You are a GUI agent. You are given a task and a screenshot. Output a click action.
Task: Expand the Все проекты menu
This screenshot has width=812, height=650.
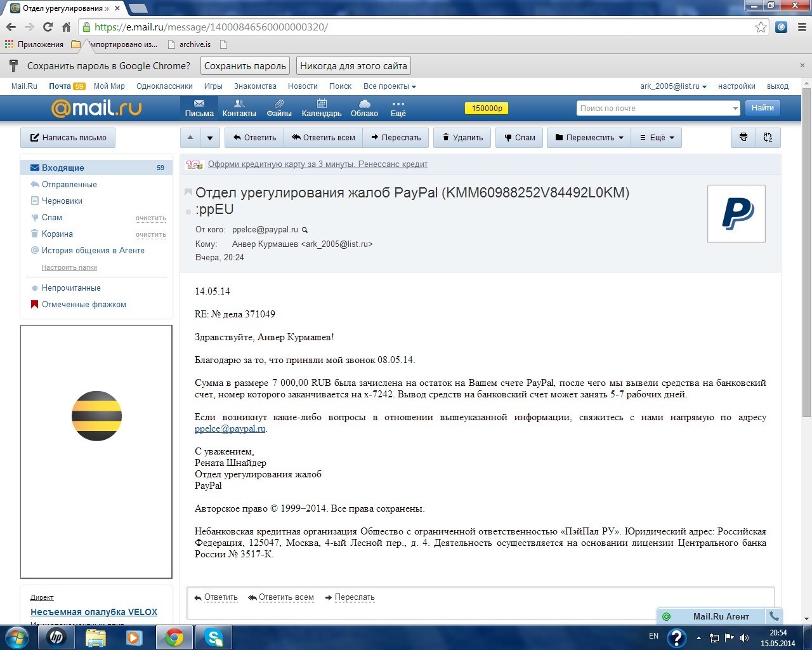point(390,86)
